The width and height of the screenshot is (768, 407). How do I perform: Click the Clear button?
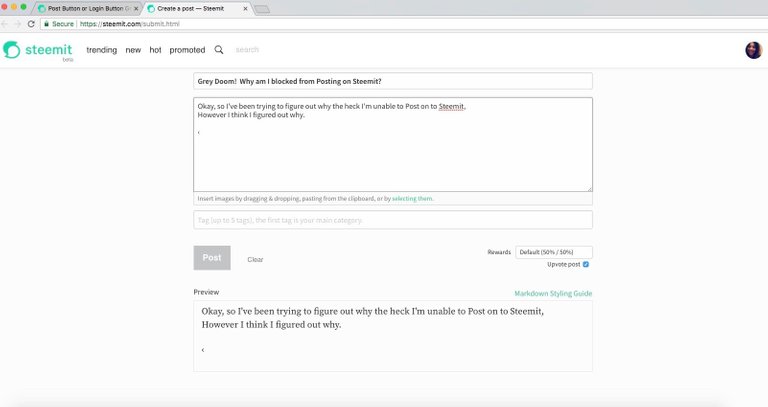[x=255, y=260]
